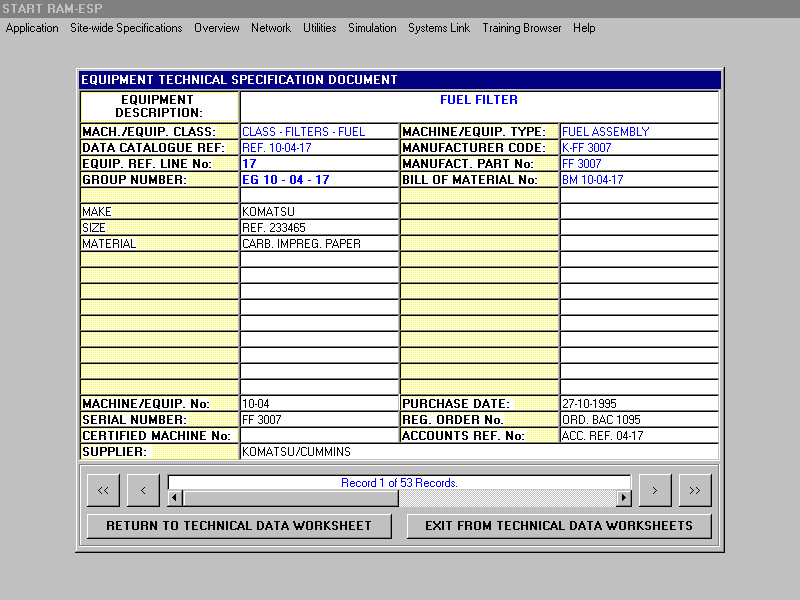Viewport: 800px width, 600px height.
Task: Click the SUPPLIER label
Action: point(159,452)
